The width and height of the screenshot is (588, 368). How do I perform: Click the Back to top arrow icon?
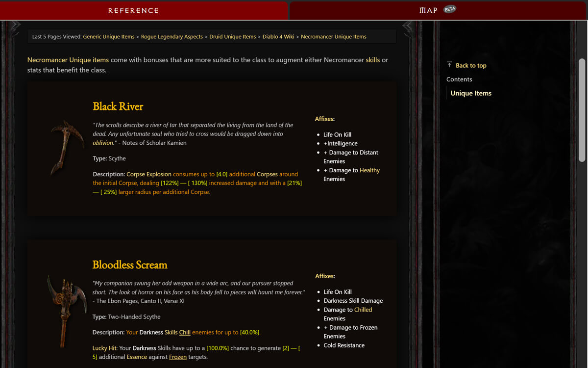(449, 65)
